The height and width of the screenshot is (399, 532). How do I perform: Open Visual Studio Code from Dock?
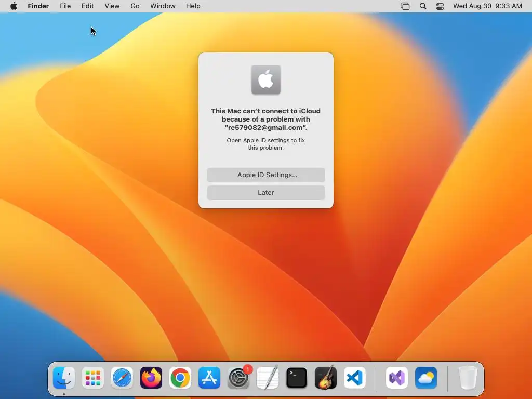[354, 378]
